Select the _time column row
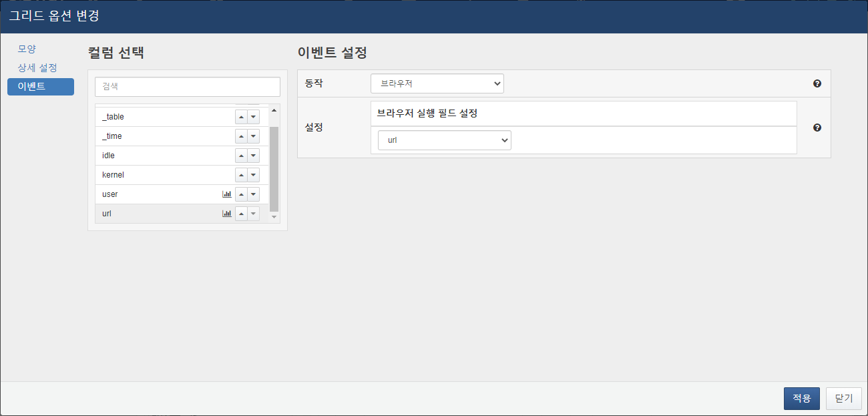Screen dimensions: 868x416 pyautogui.click(x=182, y=136)
